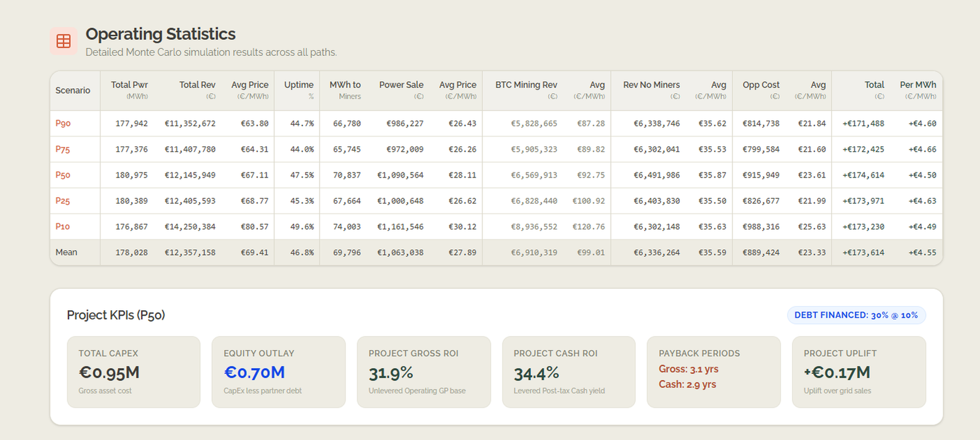Open the Project Uplift card
980x440 pixels.
coord(859,372)
